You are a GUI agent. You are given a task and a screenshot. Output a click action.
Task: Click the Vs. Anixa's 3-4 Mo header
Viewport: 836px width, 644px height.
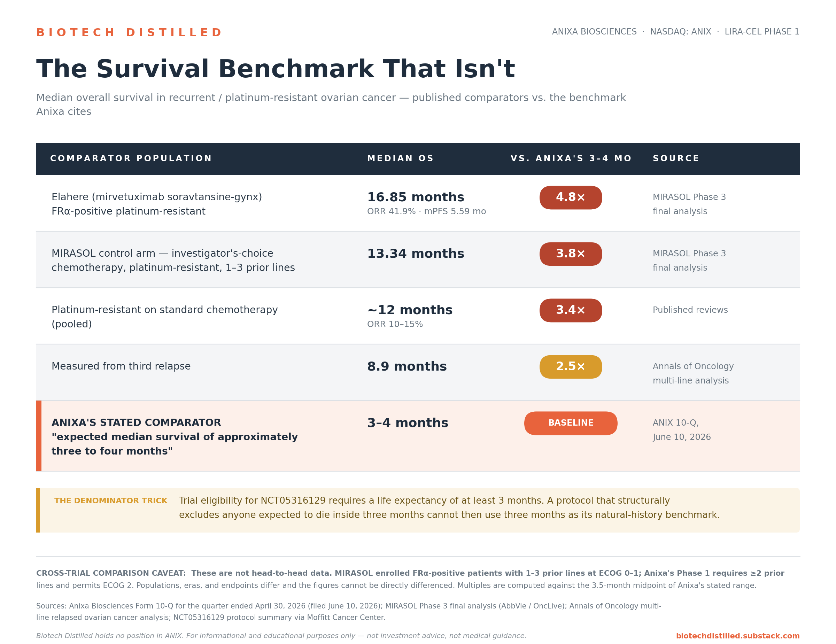[571, 158]
